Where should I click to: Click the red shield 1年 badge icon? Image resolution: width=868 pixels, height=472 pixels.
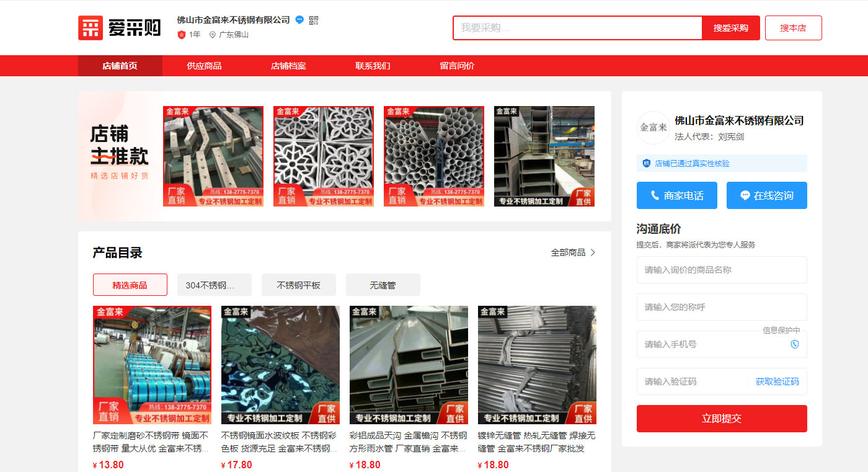(x=182, y=35)
